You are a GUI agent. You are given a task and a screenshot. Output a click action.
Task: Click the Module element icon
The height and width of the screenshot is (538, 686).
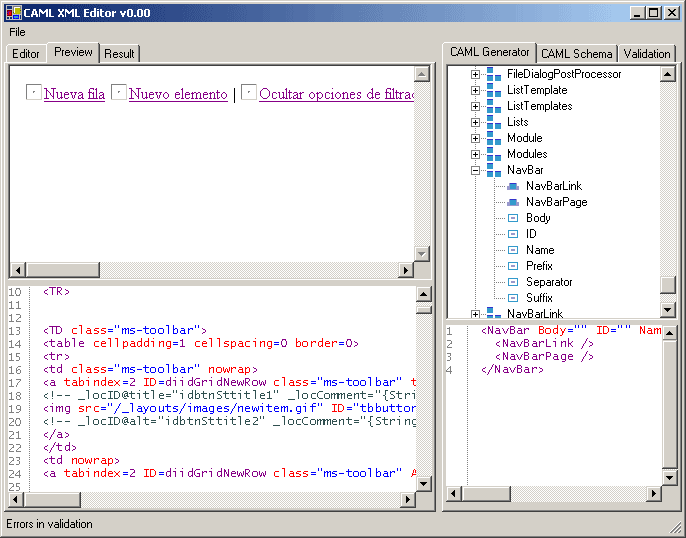coord(494,138)
